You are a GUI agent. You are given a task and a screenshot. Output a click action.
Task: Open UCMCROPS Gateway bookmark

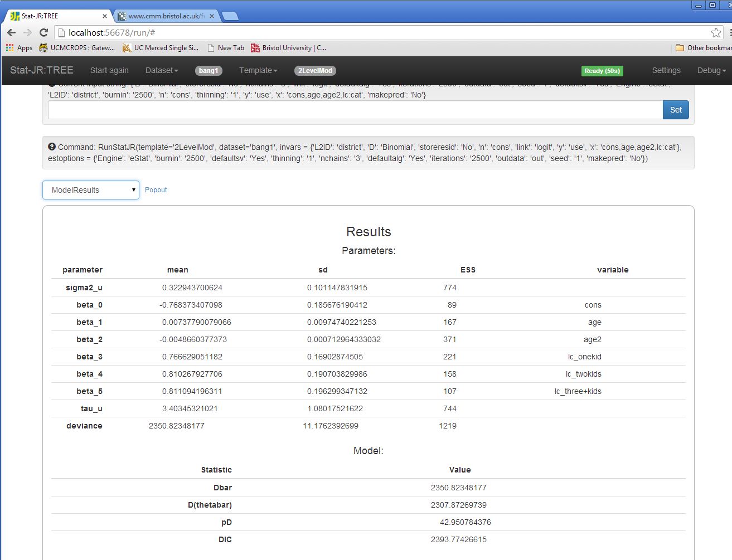pos(77,48)
